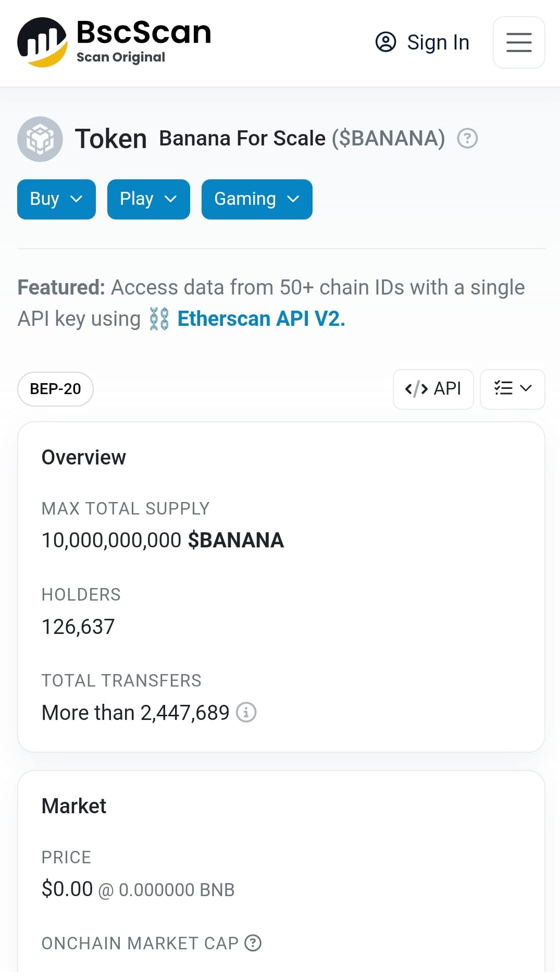Click the Onchain Market Cap help icon
Viewport: 560px width, 978px height.
pyautogui.click(x=253, y=943)
